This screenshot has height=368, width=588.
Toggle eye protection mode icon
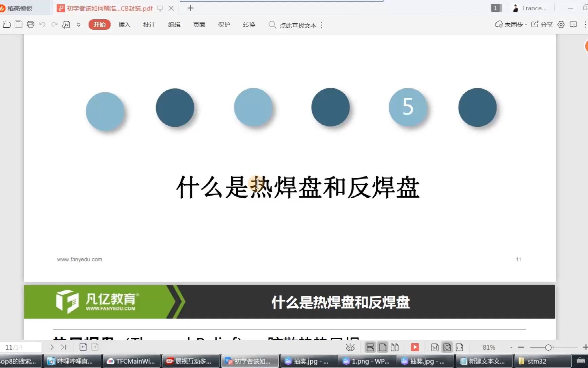(x=350, y=348)
